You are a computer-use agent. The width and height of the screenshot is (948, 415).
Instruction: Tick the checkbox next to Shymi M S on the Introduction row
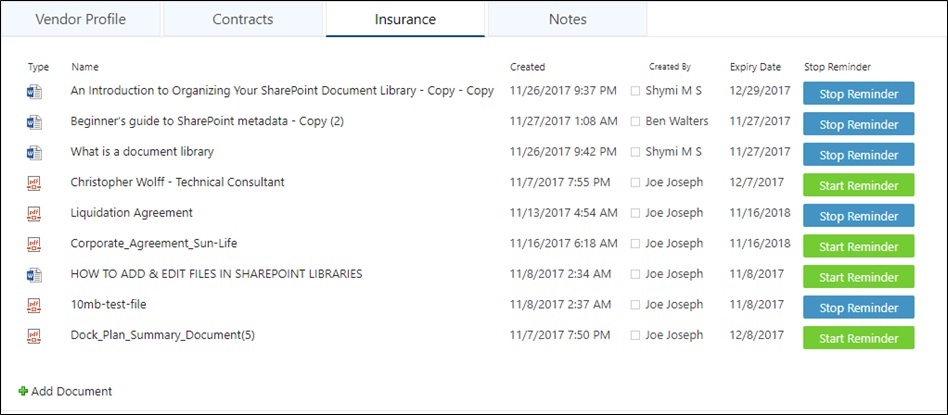(635, 91)
